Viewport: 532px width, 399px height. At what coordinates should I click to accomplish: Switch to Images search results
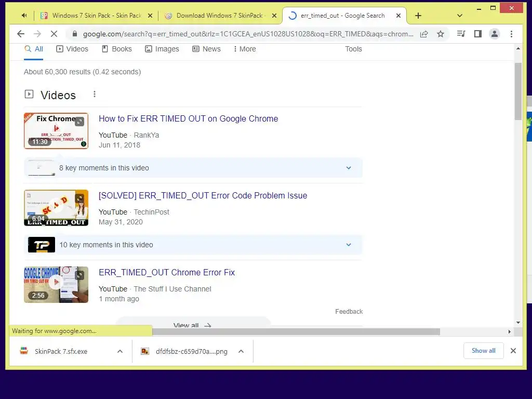(162, 49)
